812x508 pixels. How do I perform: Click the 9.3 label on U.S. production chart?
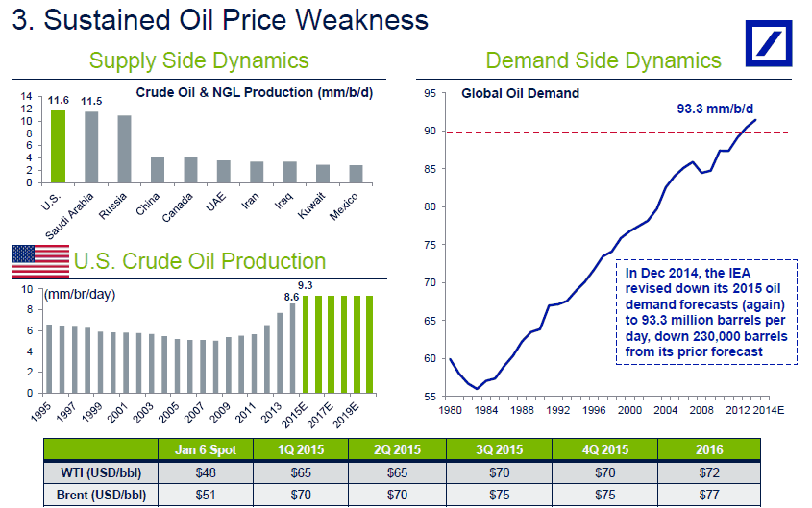click(x=305, y=285)
